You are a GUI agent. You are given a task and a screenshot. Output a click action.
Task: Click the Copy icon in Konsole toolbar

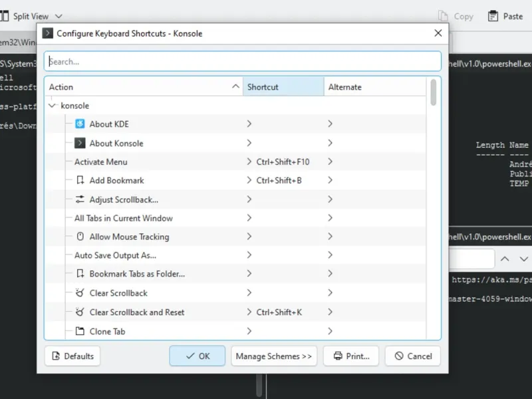(443, 16)
